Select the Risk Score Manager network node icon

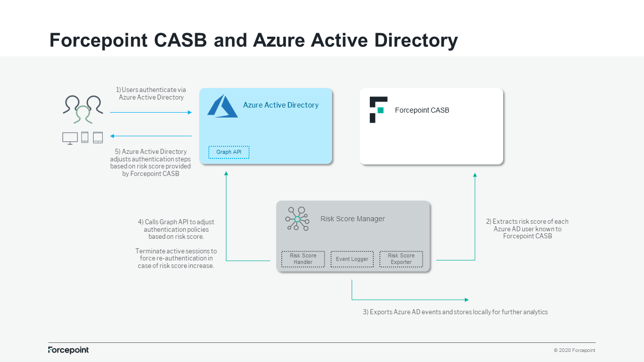pos(297,219)
